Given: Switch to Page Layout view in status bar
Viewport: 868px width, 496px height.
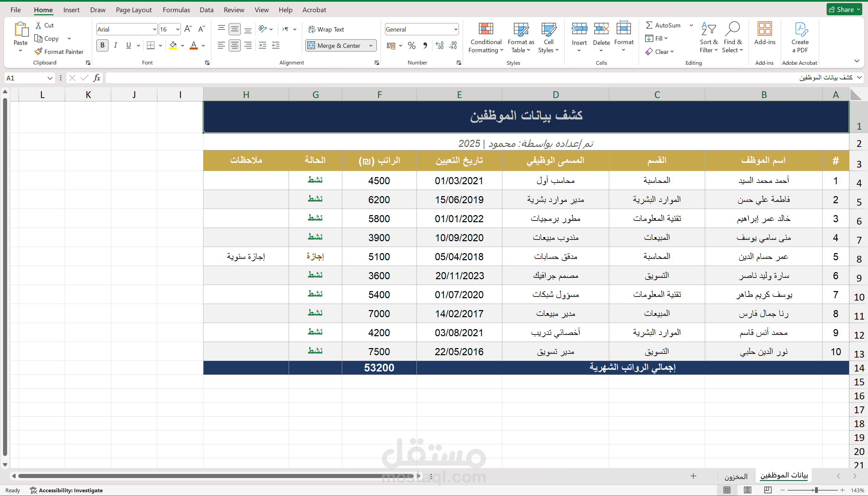Looking at the screenshot, I should [x=748, y=490].
